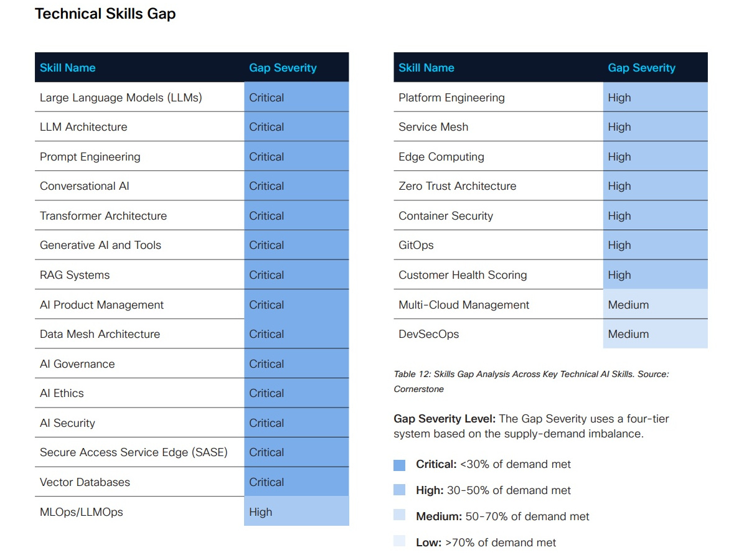Click the Medium severity cell for Multi-Cloud Management
This screenshot has height=560, width=739.
tap(654, 305)
